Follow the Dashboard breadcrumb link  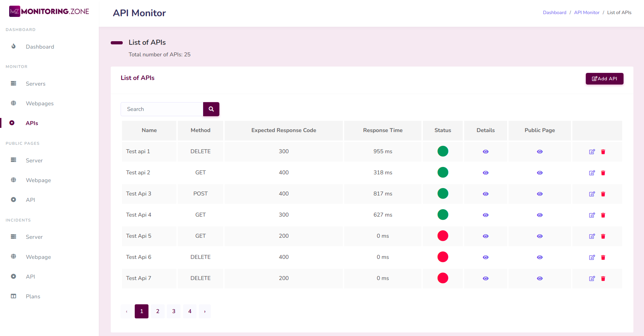tap(554, 13)
